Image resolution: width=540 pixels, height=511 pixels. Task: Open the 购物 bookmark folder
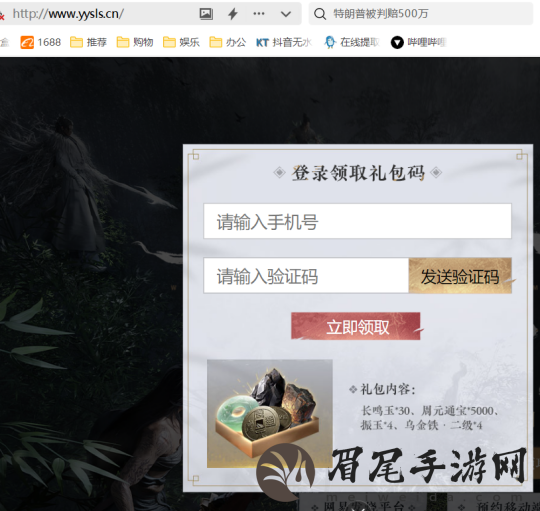135,42
